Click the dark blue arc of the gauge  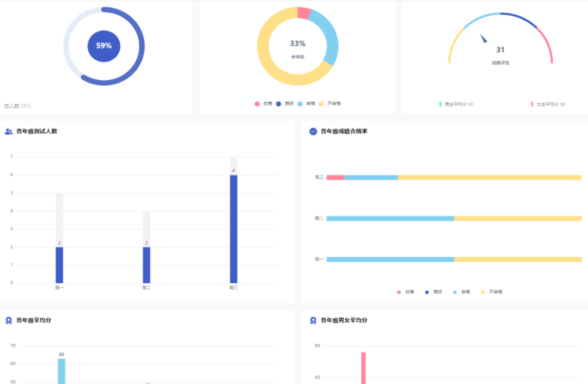(520, 18)
